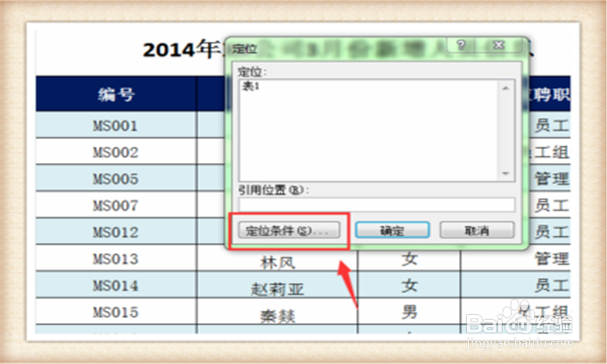
Task: Select the 管理 cell in MS013 row
Action: click(x=516, y=258)
